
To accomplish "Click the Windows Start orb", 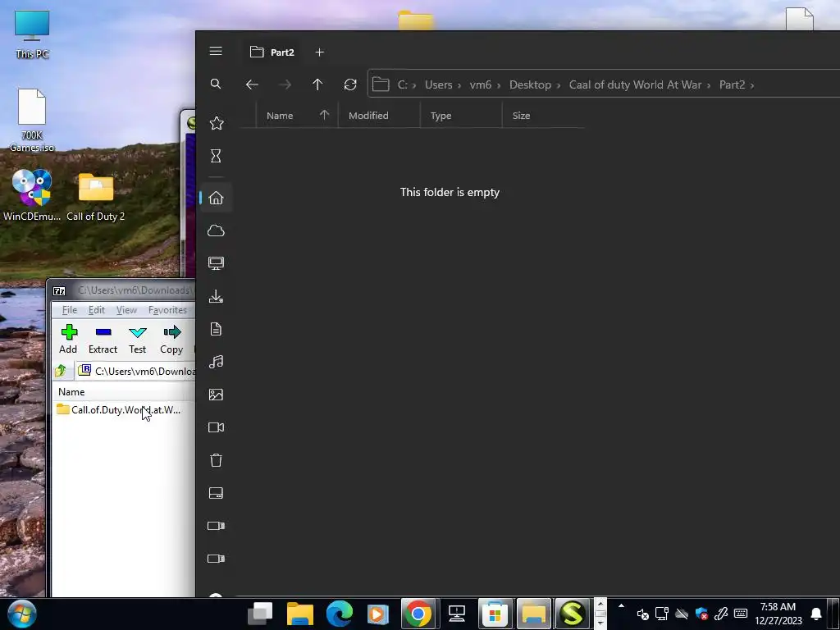I will click(x=22, y=614).
